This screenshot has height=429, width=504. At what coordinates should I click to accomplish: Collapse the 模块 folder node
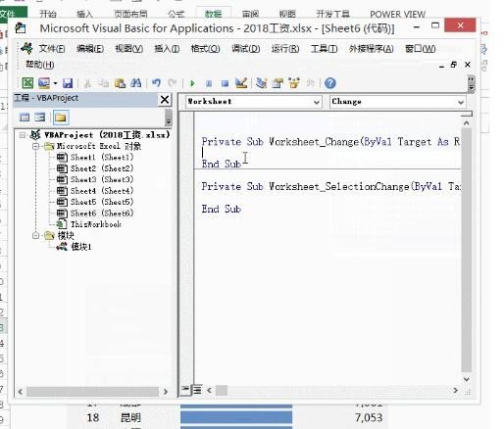[36, 235]
